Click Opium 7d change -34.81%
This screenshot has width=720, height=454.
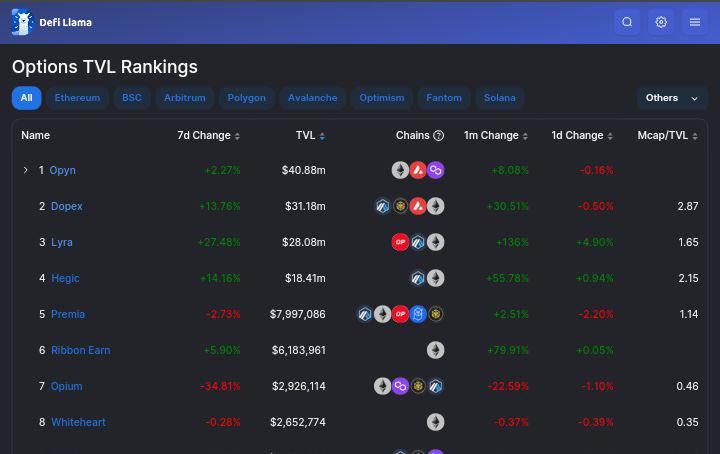(x=220, y=386)
